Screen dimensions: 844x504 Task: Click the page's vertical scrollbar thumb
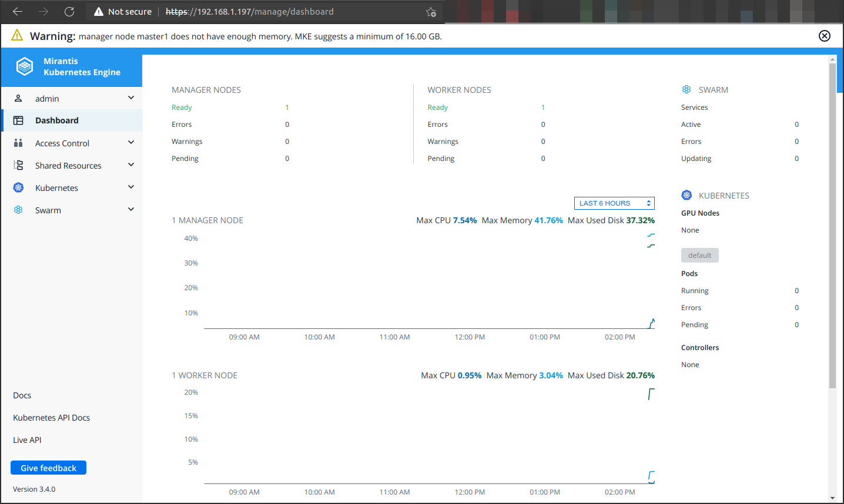click(832, 226)
